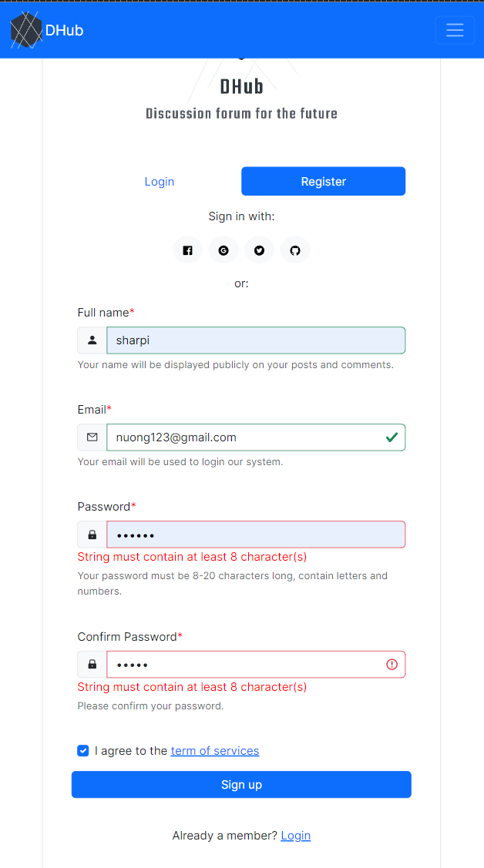
Task: Click the DHub hexagon logo
Action: tap(26, 30)
